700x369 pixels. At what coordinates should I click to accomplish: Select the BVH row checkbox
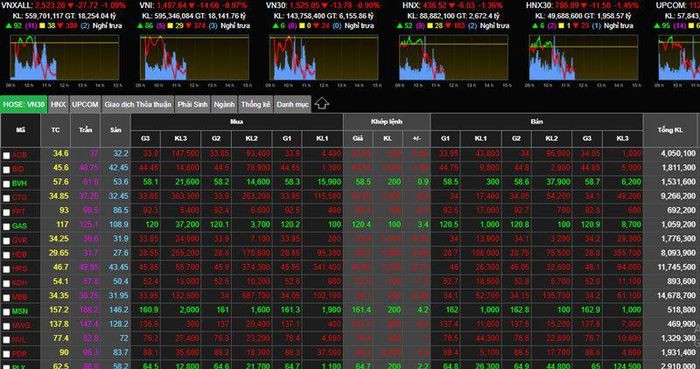6,184
